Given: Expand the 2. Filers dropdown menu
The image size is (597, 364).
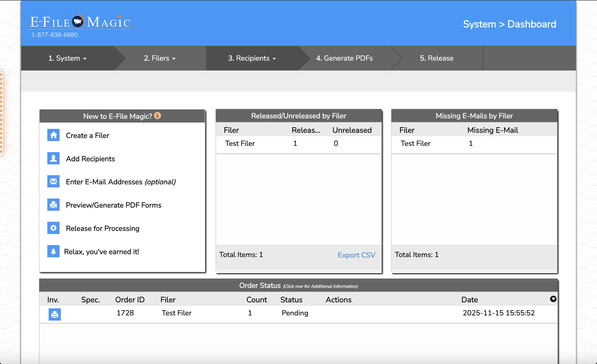Looking at the screenshot, I should 159,58.
